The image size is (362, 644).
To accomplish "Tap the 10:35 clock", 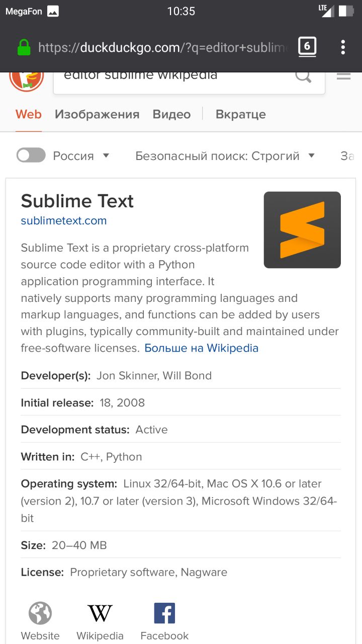I will (181, 11).
